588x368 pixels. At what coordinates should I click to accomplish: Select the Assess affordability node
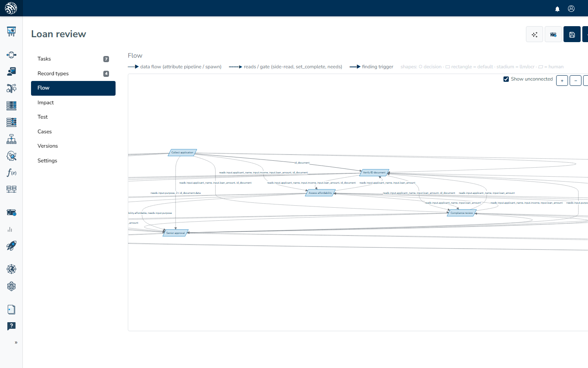click(x=321, y=193)
